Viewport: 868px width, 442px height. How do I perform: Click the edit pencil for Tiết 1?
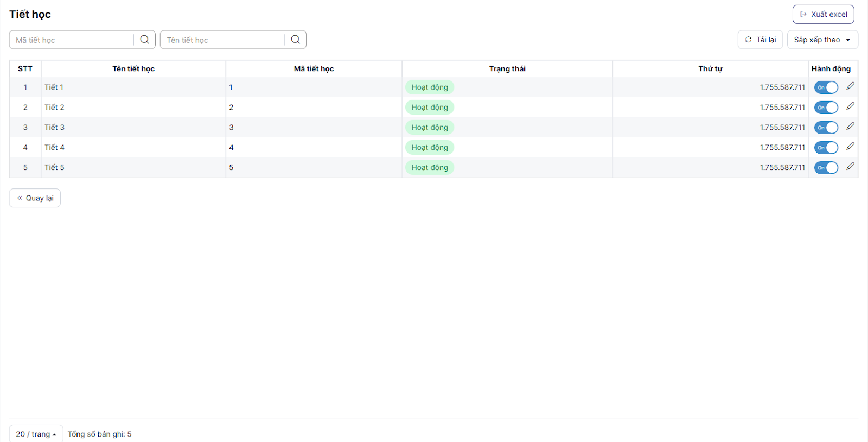click(x=850, y=86)
